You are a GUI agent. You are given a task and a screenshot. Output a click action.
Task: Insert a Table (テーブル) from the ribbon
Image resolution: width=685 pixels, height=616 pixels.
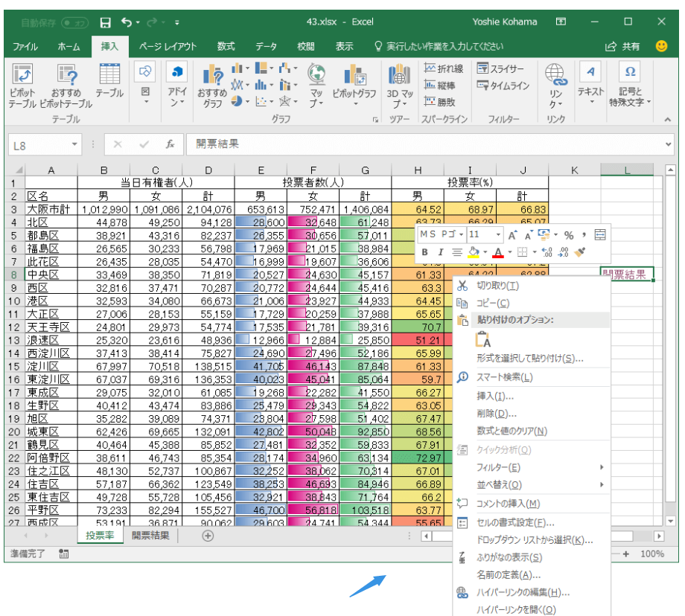tap(109, 80)
